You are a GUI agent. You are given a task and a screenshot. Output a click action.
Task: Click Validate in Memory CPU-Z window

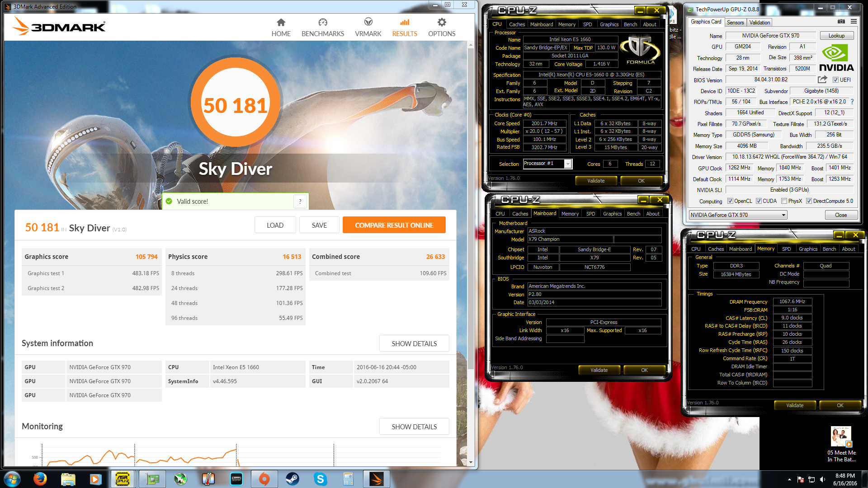[795, 405]
